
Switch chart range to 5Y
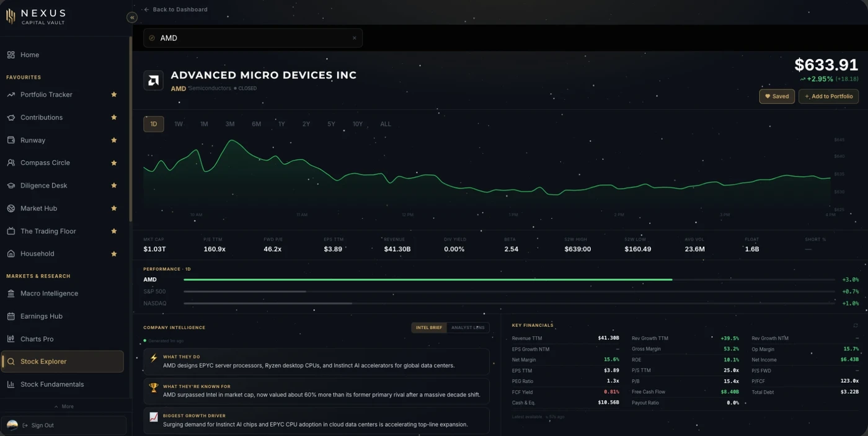point(331,124)
